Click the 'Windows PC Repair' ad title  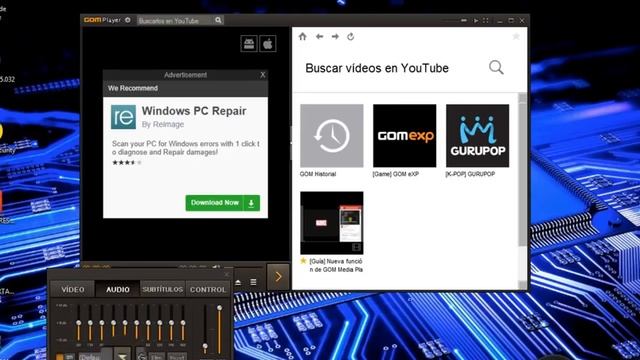(194, 111)
